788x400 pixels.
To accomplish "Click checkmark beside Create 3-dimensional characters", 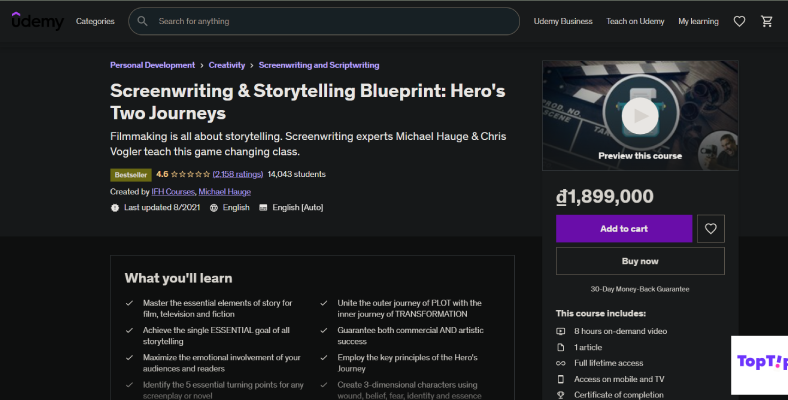I will (x=324, y=385).
